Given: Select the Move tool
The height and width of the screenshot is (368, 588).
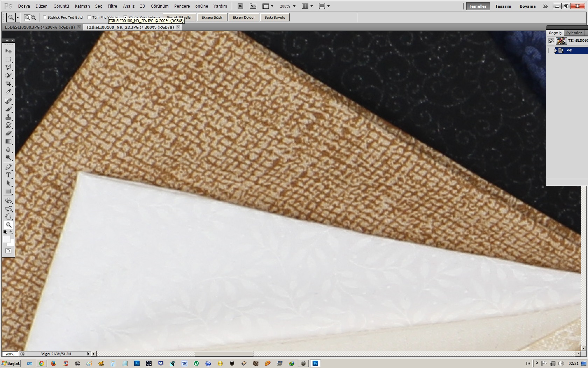Looking at the screenshot, I should [8, 51].
